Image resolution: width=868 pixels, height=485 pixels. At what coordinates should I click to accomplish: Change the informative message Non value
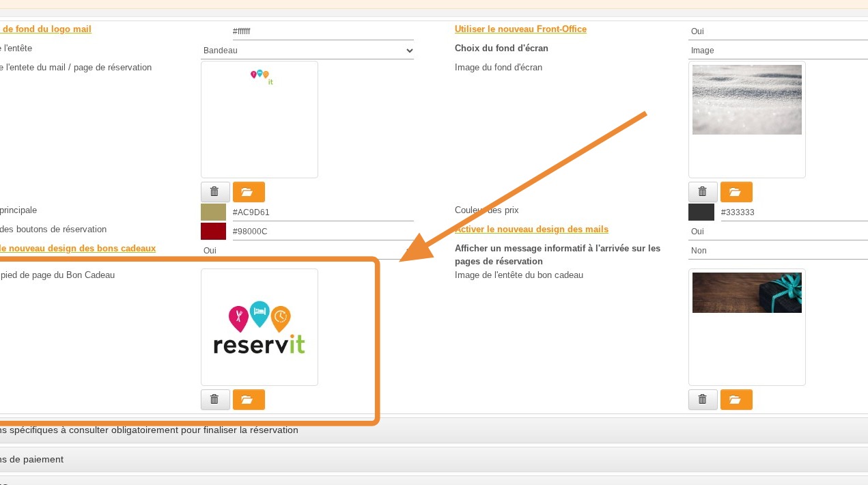pyautogui.click(x=778, y=251)
